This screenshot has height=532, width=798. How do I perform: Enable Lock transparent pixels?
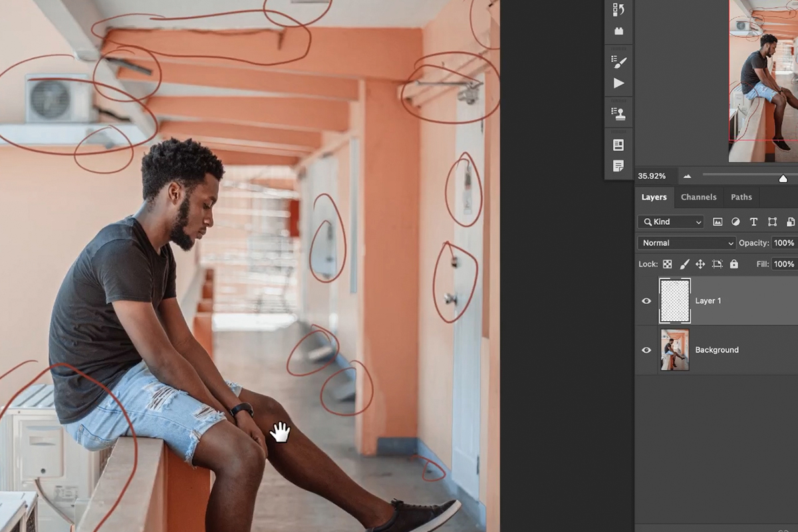666,263
